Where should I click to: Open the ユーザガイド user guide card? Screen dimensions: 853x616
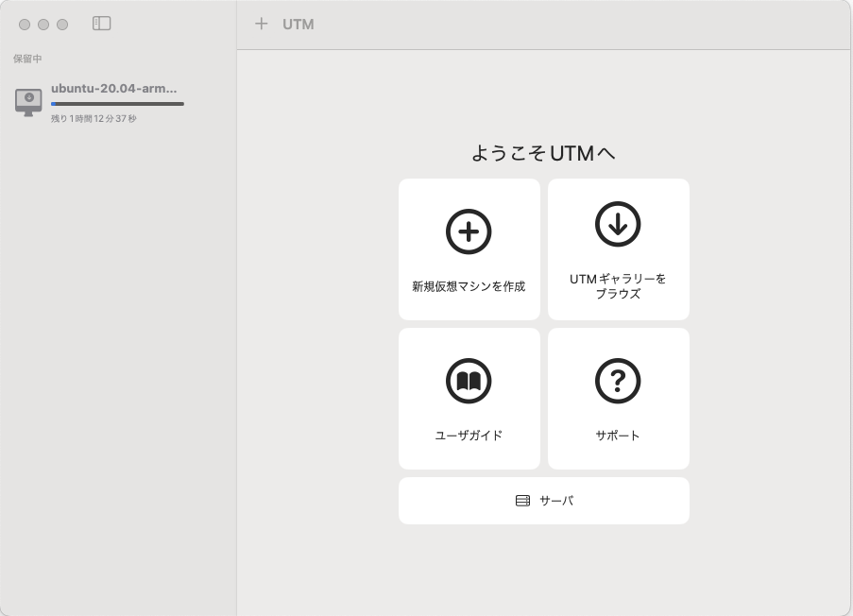[469, 399]
